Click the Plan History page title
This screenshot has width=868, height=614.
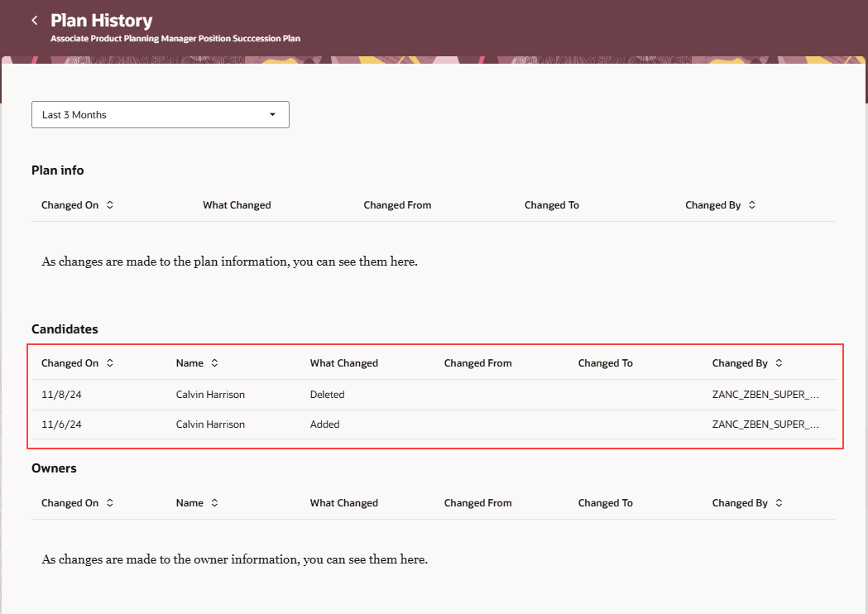click(x=101, y=21)
